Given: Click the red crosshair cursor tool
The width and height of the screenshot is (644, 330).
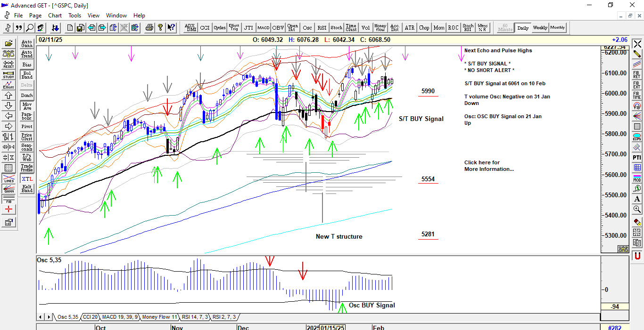Looking at the screenshot, I should 8,209.
